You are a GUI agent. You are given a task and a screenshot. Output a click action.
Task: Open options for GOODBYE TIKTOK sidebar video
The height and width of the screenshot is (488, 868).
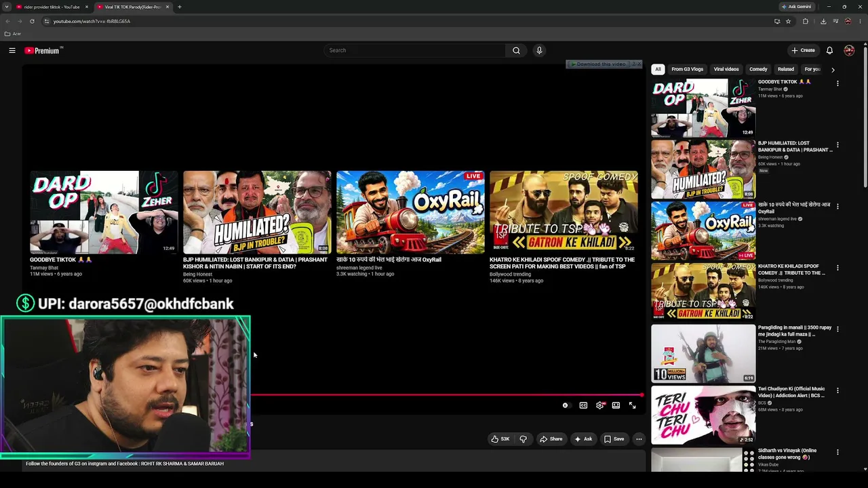[x=837, y=83]
